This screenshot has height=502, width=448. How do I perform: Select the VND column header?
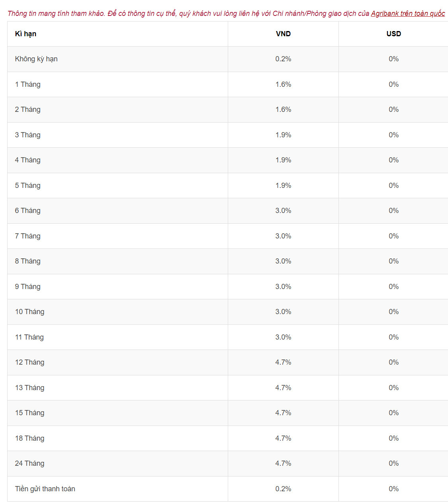pos(283,34)
